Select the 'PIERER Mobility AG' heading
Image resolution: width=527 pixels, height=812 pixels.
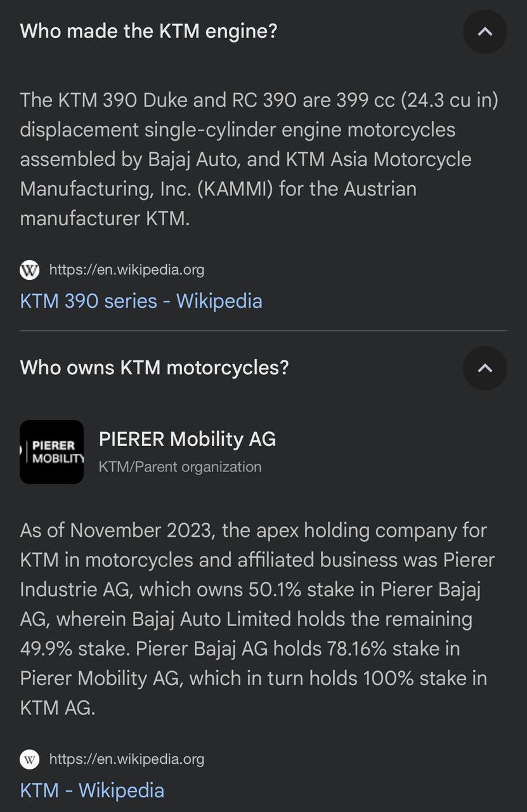coord(188,439)
